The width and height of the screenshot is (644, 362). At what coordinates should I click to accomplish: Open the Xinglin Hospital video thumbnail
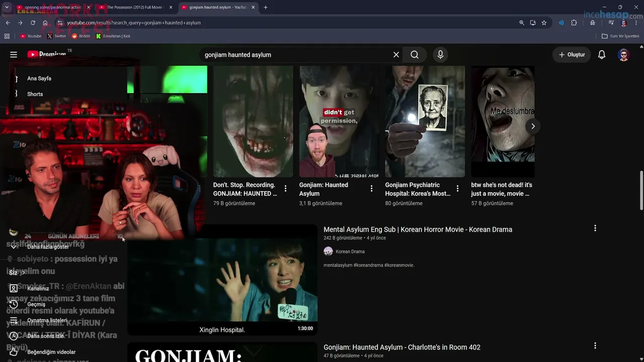click(x=222, y=280)
